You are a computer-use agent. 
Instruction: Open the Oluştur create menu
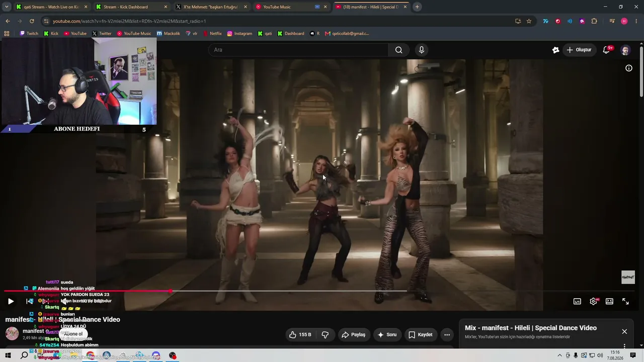[579, 50]
